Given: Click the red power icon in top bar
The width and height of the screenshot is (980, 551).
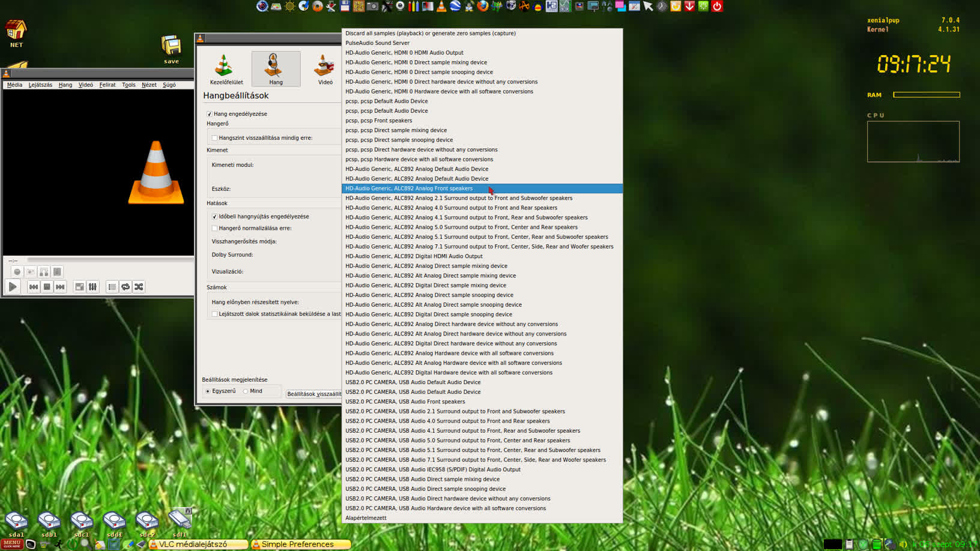Looking at the screenshot, I should (717, 6).
